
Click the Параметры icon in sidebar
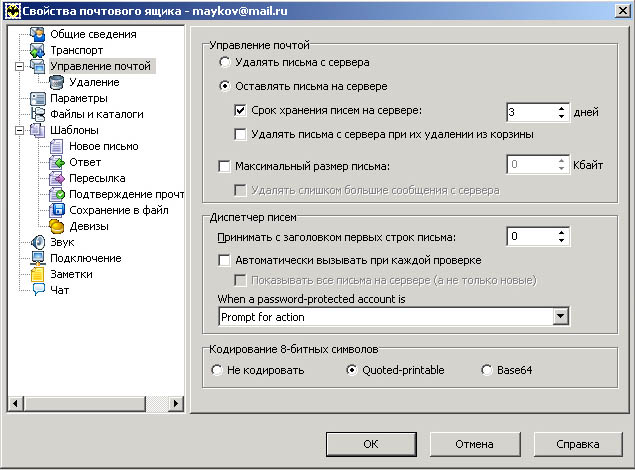[38, 98]
